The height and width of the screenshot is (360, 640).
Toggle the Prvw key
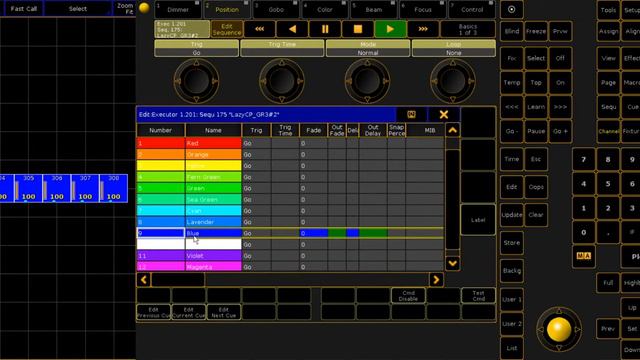pos(560,31)
